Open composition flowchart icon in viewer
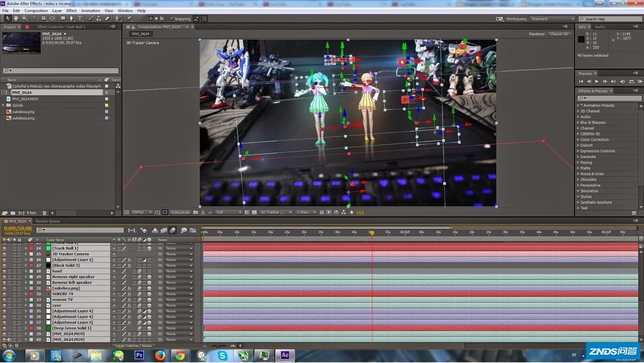The width and height of the screenshot is (644, 363). click(x=343, y=212)
